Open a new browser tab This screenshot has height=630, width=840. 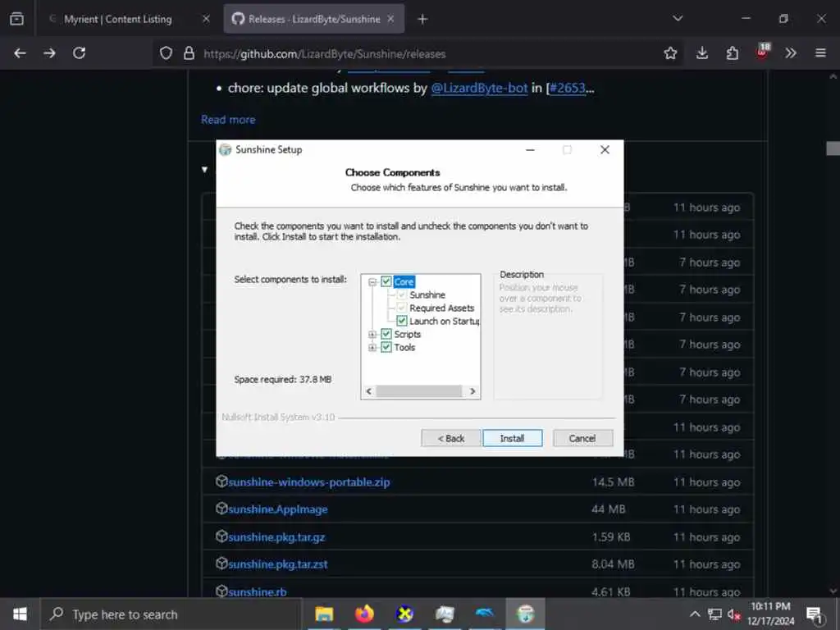click(x=422, y=20)
